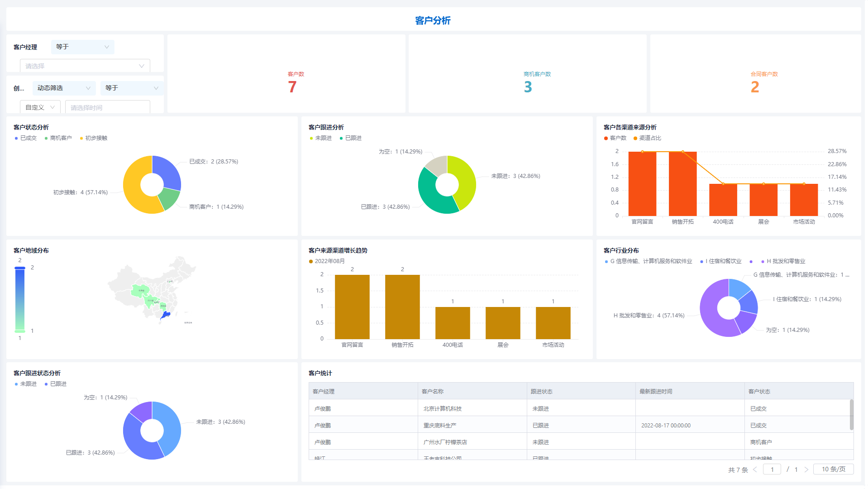Image resolution: width=868 pixels, height=489 pixels.
Task: Toggle the 渠道占比 legend item
Action: (x=648, y=138)
